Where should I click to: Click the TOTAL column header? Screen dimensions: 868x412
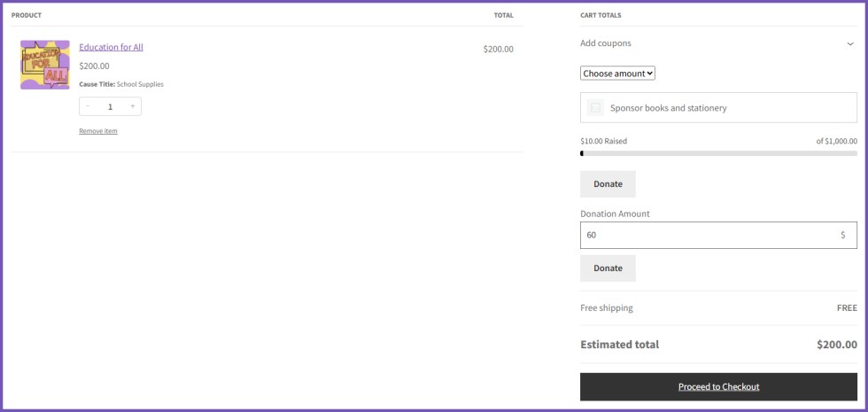point(504,15)
